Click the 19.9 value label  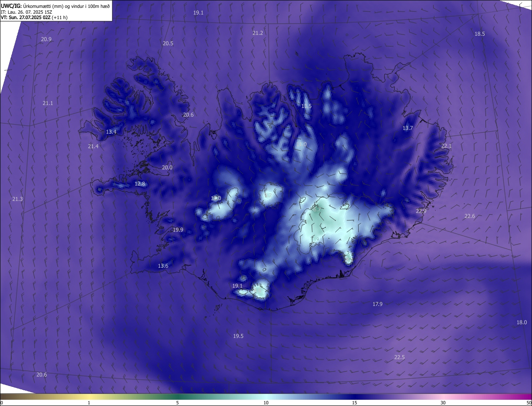click(x=178, y=230)
